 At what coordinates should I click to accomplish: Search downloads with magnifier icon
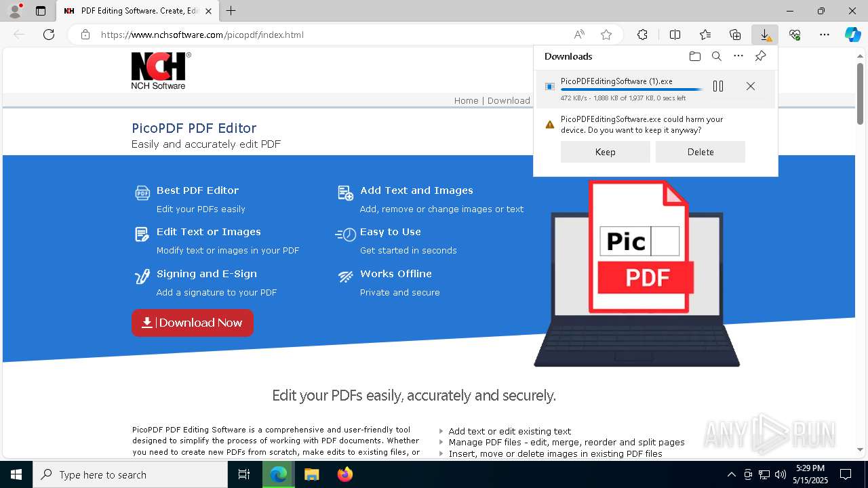coord(717,56)
